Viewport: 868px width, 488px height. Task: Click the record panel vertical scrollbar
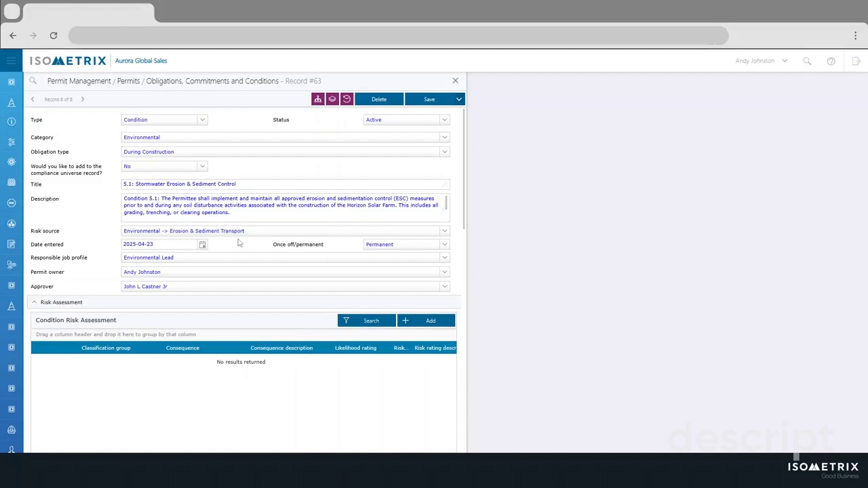[x=464, y=169]
